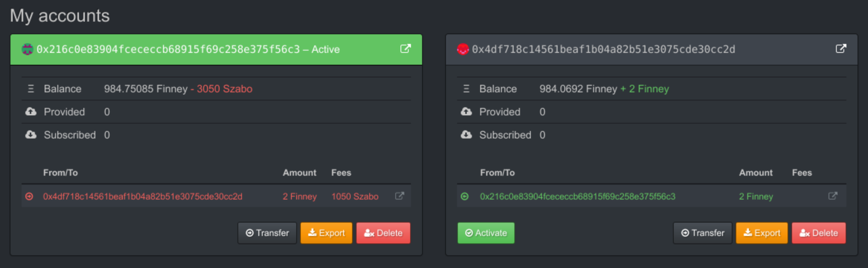
Task: Click the 1050 Szabo fees value
Action: pos(355,197)
